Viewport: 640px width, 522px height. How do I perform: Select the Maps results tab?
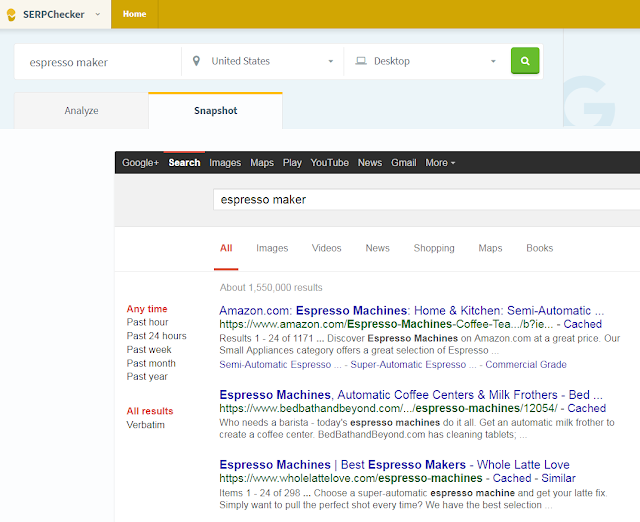pos(490,248)
